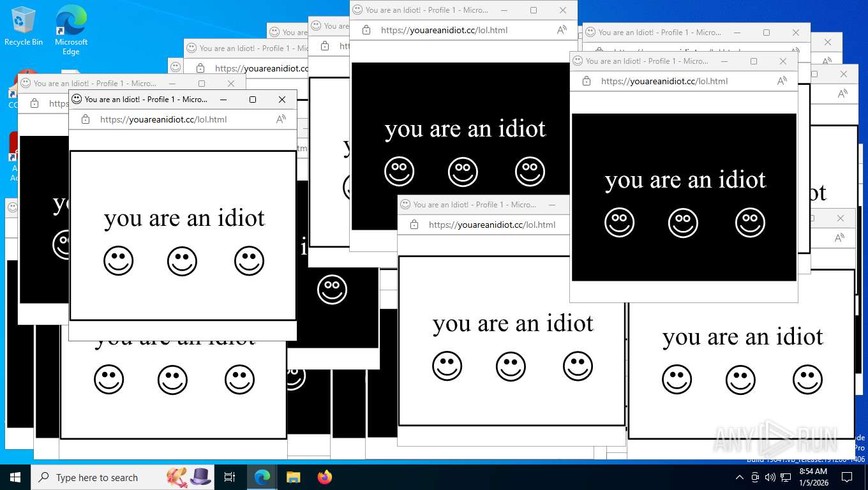Image resolution: width=868 pixels, height=490 pixels.
Task: Click the smiley favicon in the front-left popup title bar
Action: 77,99
